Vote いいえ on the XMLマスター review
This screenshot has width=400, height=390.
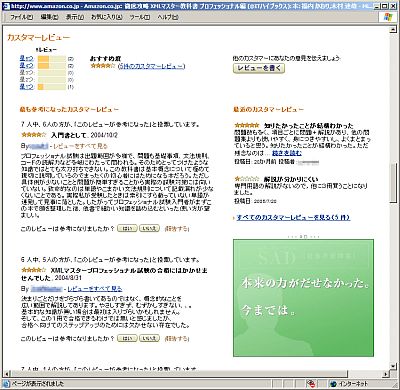click(x=149, y=338)
